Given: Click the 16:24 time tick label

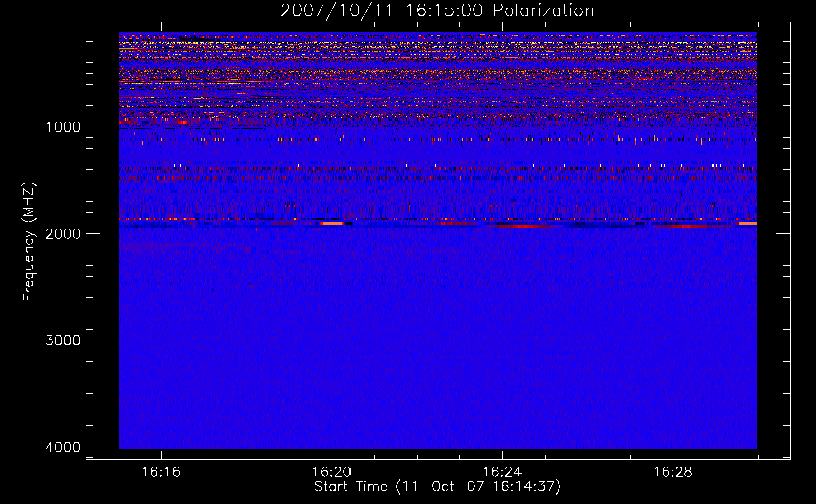Looking at the screenshot, I should coord(502,472).
